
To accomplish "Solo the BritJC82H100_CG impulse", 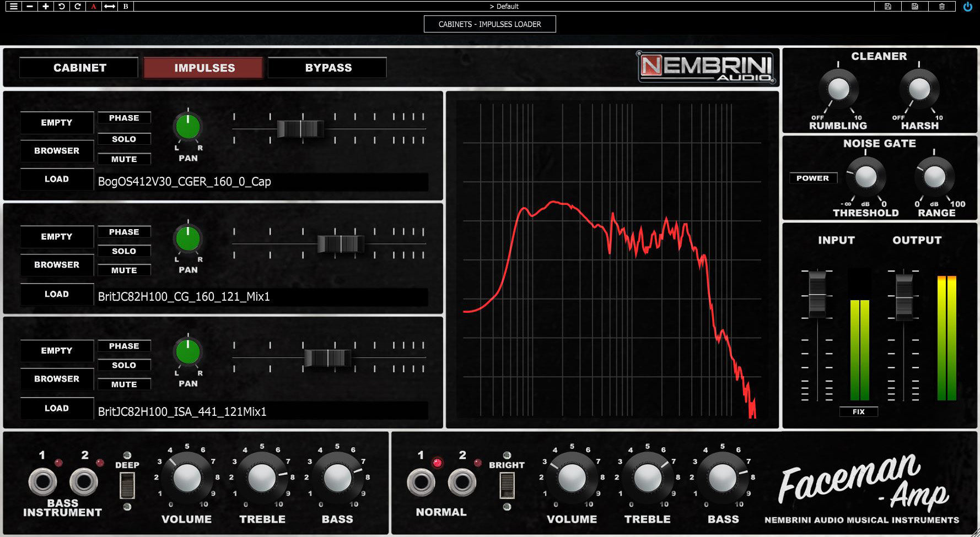I will [x=124, y=251].
